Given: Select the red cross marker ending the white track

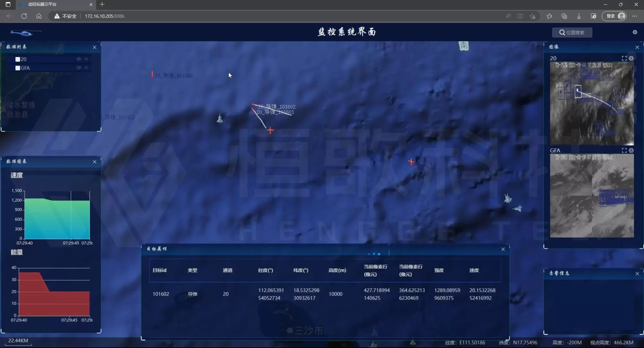Looking at the screenshot, I should [270, 130].
